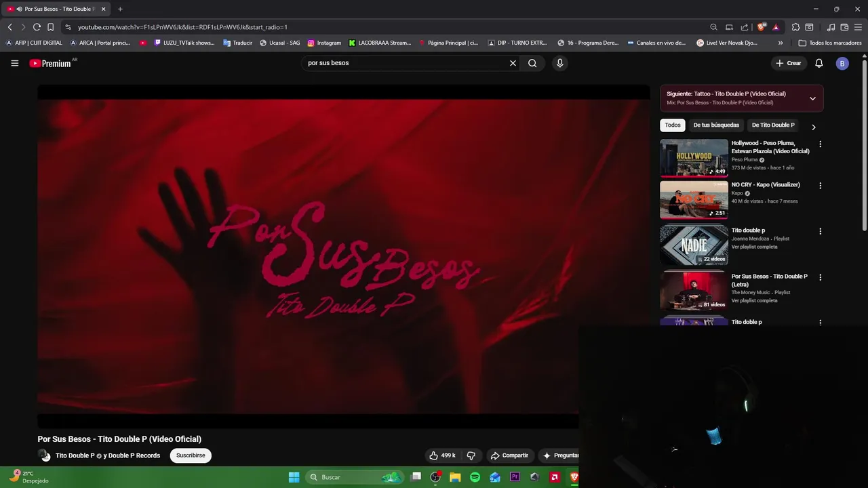Open Por Sus Besos (Letra) title

769,281
